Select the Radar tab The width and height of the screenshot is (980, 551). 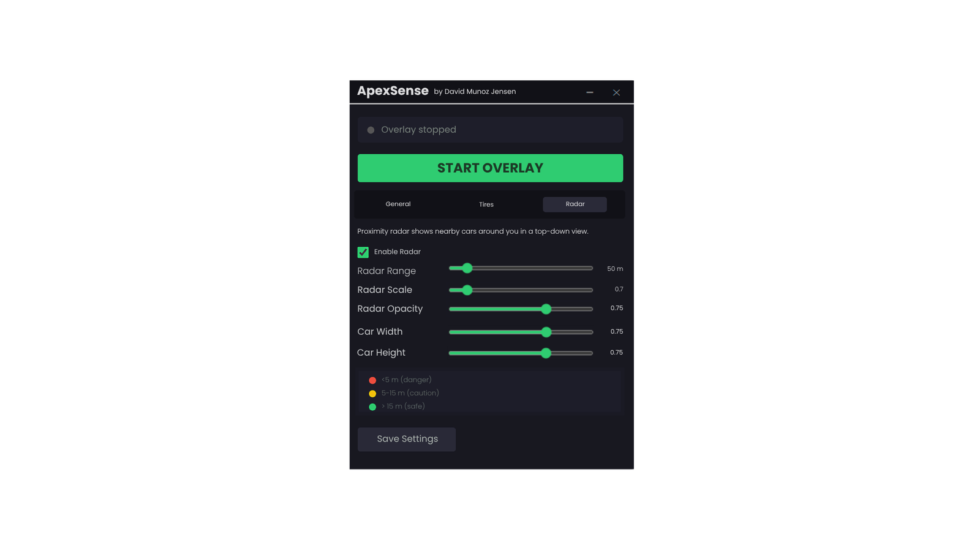point(574,204)
